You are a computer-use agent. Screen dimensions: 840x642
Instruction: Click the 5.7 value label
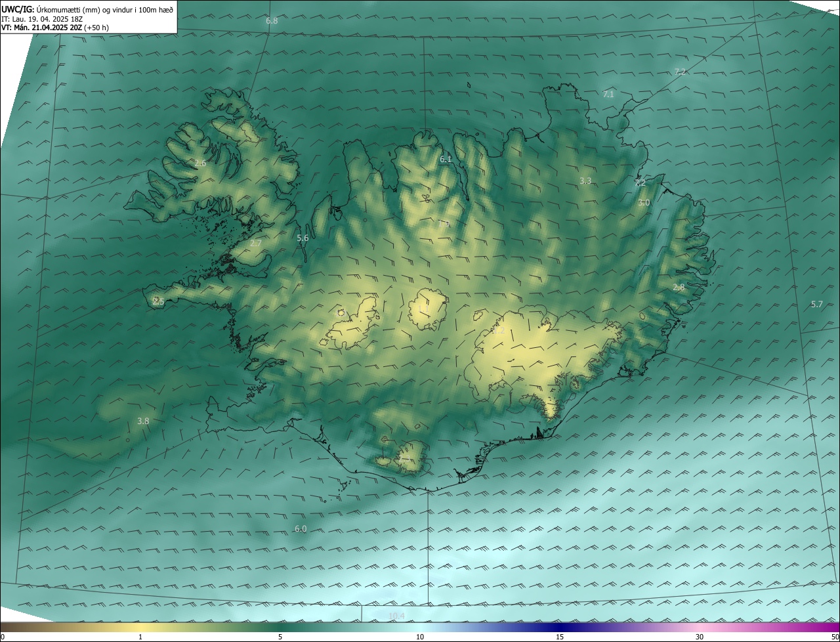pyautogui.click(x=816, y=305)
